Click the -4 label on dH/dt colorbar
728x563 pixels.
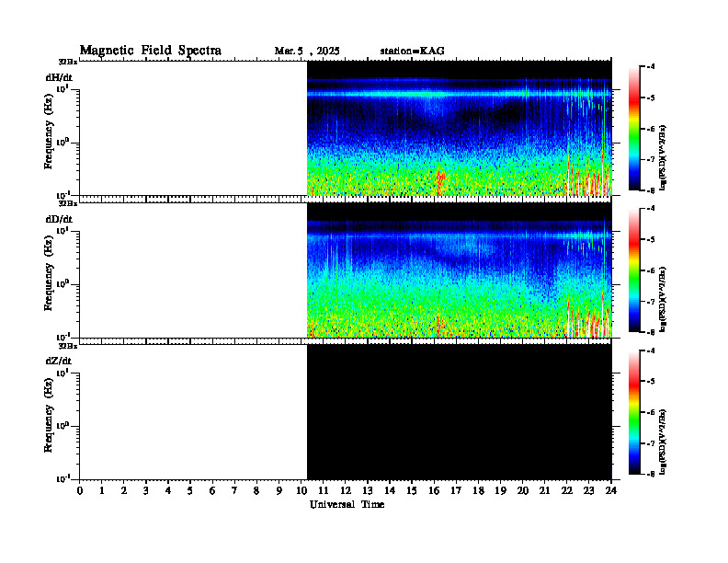click(650, 66)
